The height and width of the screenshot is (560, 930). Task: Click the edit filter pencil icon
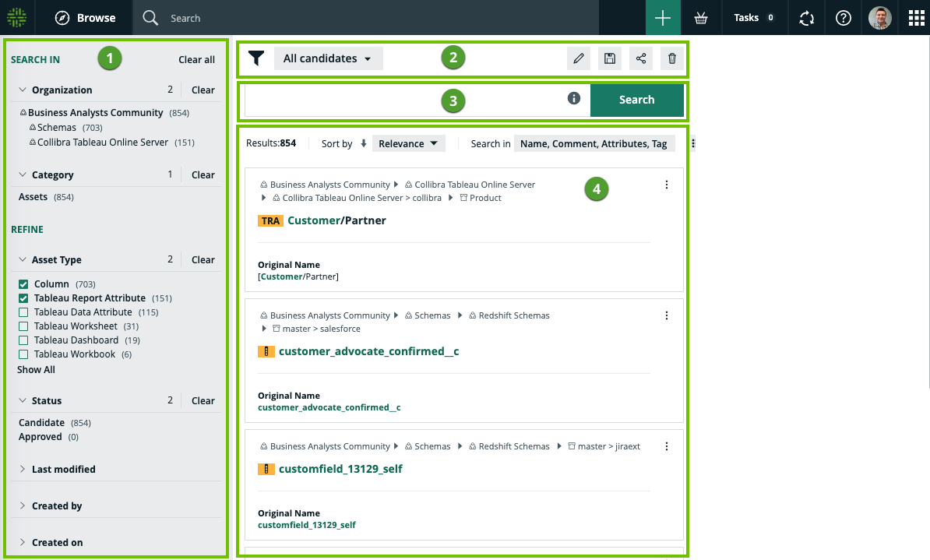tap(578, 58)
